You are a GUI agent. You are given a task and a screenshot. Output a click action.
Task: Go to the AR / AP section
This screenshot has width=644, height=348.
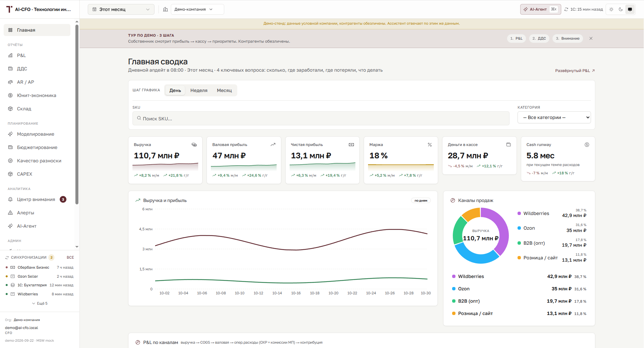(37, 82)
